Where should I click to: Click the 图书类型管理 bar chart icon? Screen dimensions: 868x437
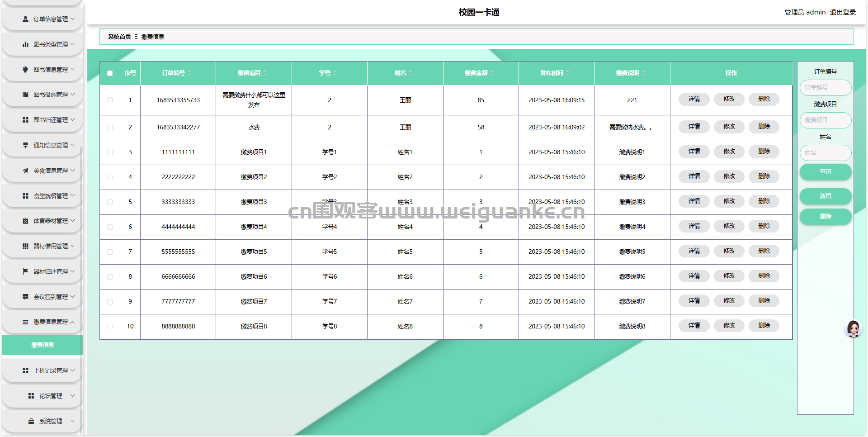point(25,44)
